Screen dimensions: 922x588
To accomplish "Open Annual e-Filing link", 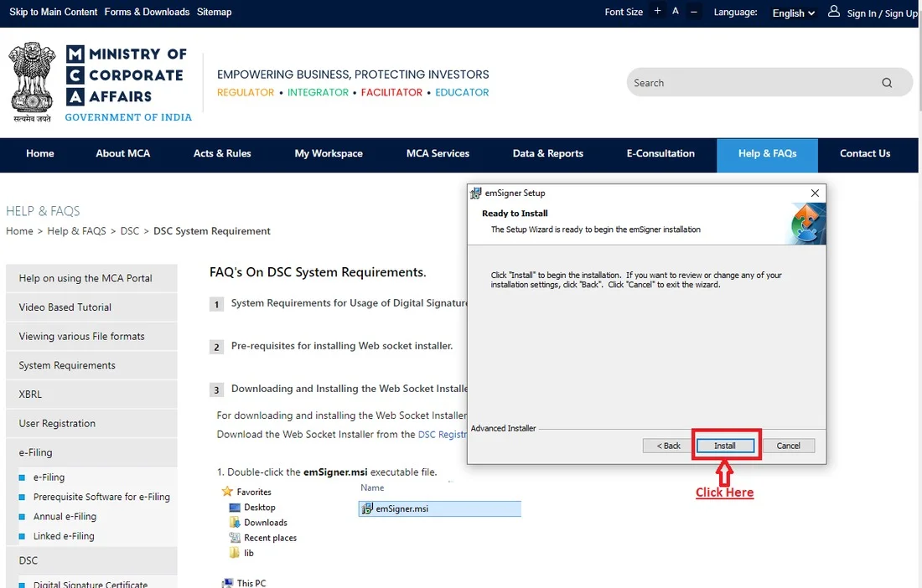I will [x=65, y=516].
